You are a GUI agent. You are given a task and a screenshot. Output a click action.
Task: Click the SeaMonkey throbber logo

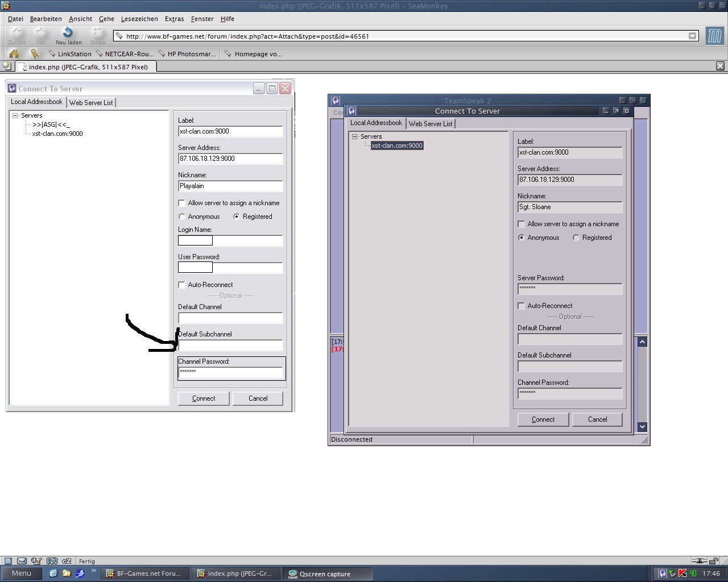pos(714,36)
